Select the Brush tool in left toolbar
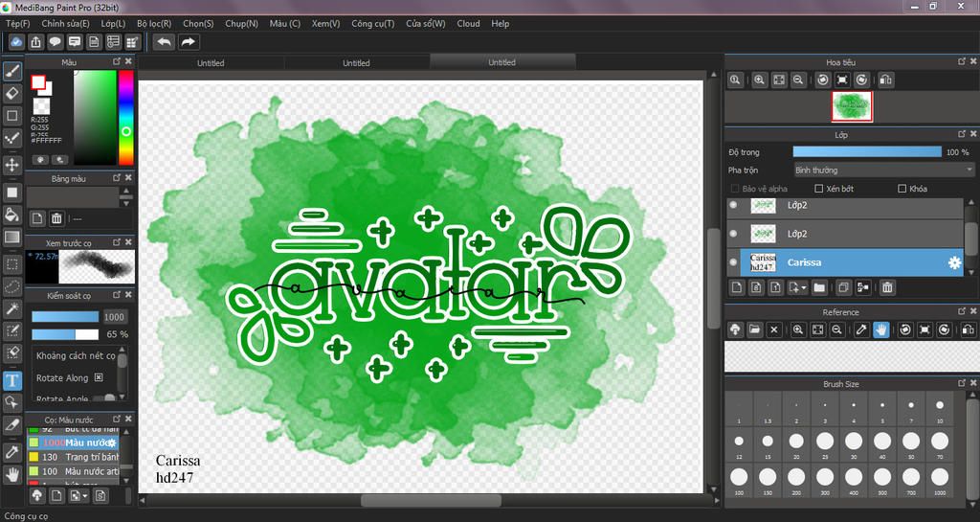This screenshot has width=980, height=522. point(11,71)
